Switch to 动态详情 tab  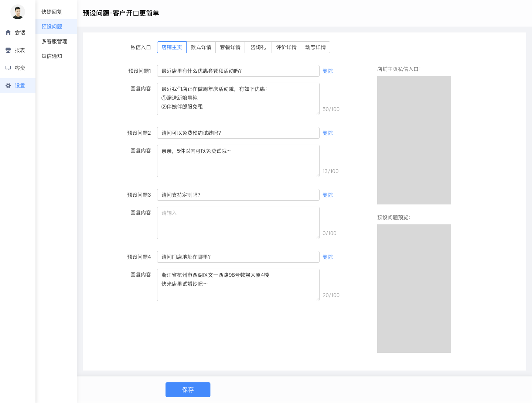coord(316,47)
